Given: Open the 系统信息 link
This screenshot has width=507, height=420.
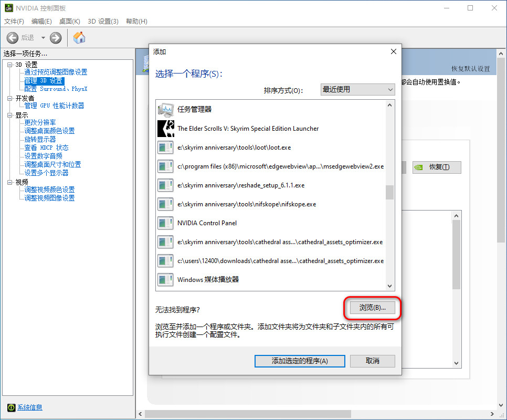Looking at the screenshot, I should point(30,407).
